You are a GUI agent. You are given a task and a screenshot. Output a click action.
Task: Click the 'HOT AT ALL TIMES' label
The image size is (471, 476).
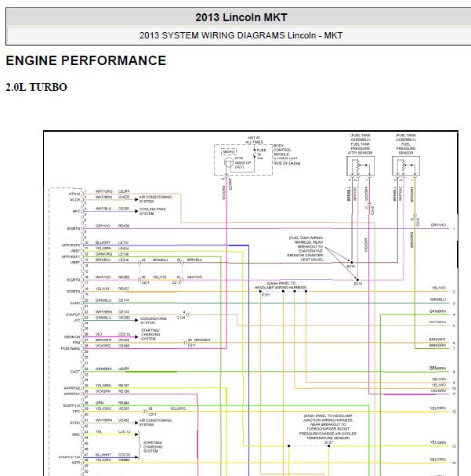click(x=254, y=140)
